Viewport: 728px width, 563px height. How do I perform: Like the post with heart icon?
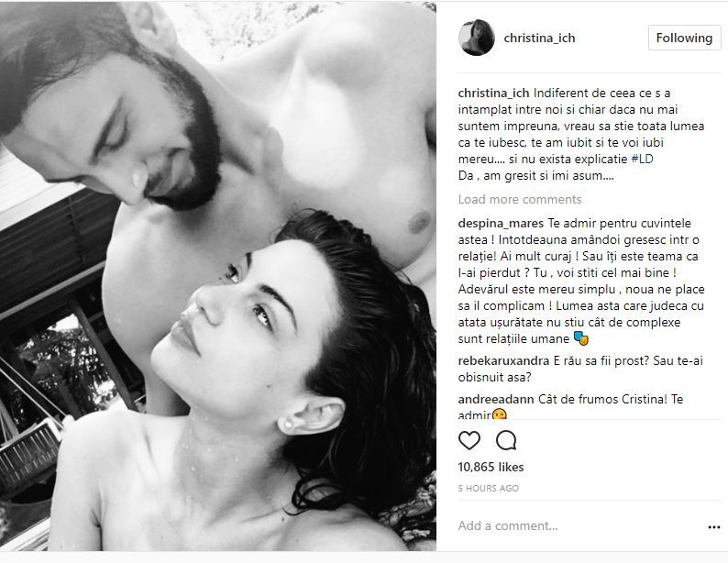point(469,440)
